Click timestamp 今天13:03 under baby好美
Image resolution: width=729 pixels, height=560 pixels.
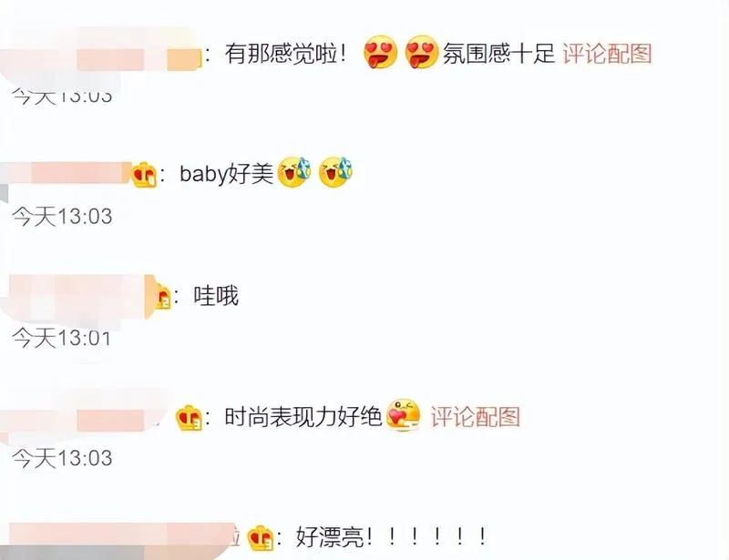click(62, 217)
